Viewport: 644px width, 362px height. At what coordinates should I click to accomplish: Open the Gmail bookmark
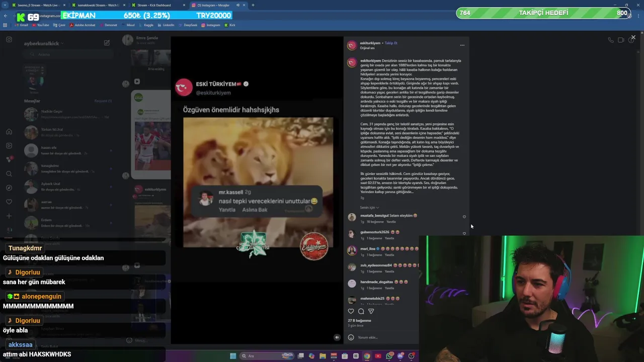point(21,25)
